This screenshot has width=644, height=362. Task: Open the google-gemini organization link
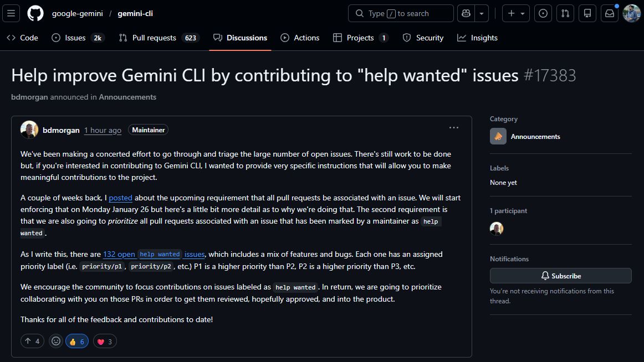click(x=77, y=13)
